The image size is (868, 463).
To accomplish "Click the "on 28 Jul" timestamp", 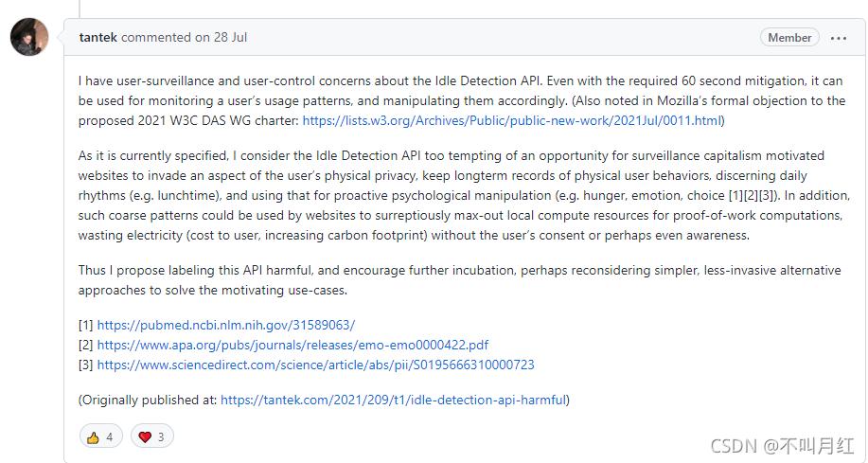I will [221, 38].
